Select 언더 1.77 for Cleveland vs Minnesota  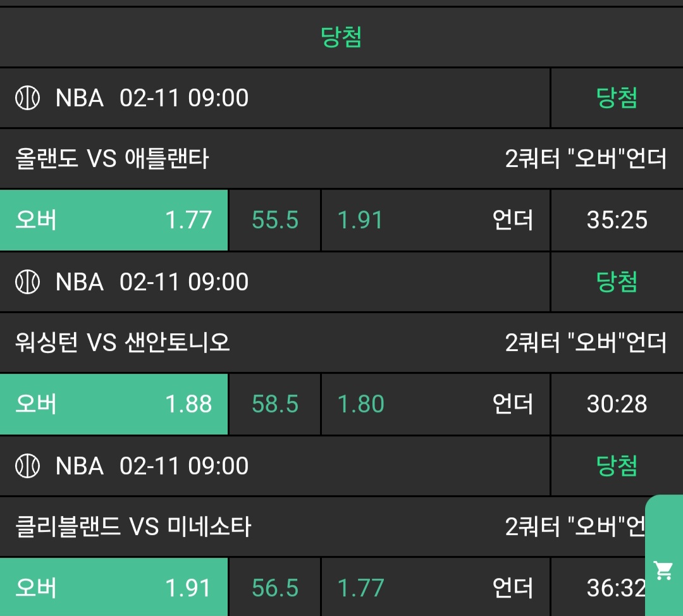pyautogui.click(x=435, y=588)
